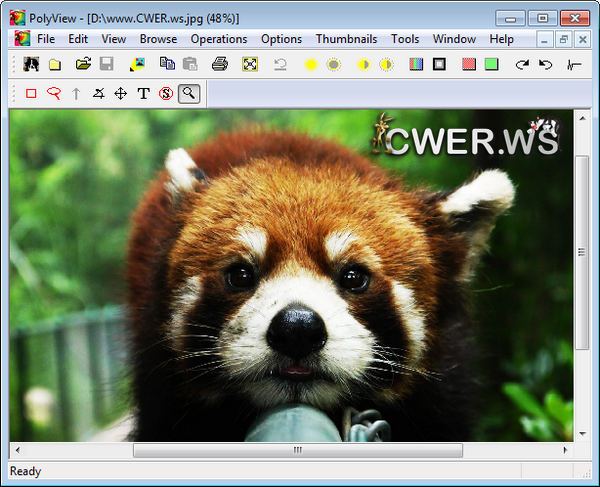Rotate image counterclockwise with curved arrow
The height and width of the screenshot is (487, 600).
545,64
